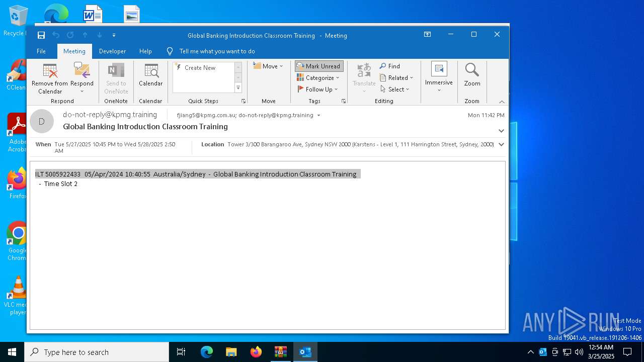Open the Calendar from ribbon
The image size is (644, 362).
(x=151, y=75)
